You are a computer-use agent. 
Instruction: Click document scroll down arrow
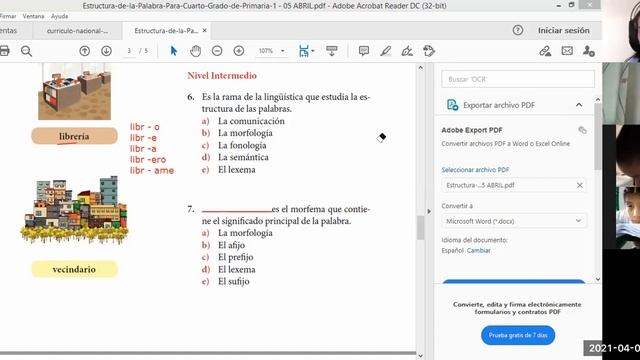420,356
